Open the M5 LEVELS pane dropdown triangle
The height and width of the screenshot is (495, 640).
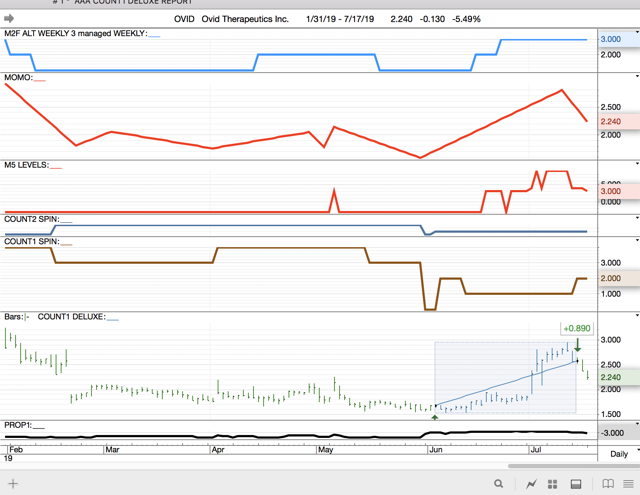(637, 164)
